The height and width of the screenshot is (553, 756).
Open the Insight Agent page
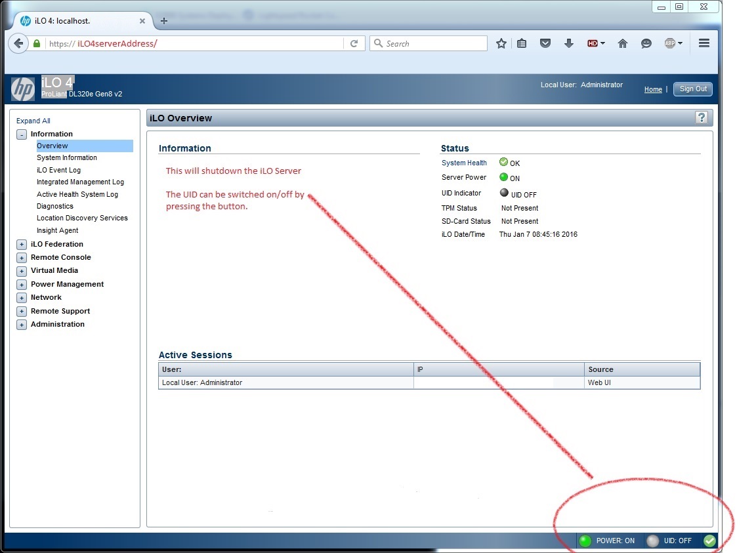coord(57,230)
